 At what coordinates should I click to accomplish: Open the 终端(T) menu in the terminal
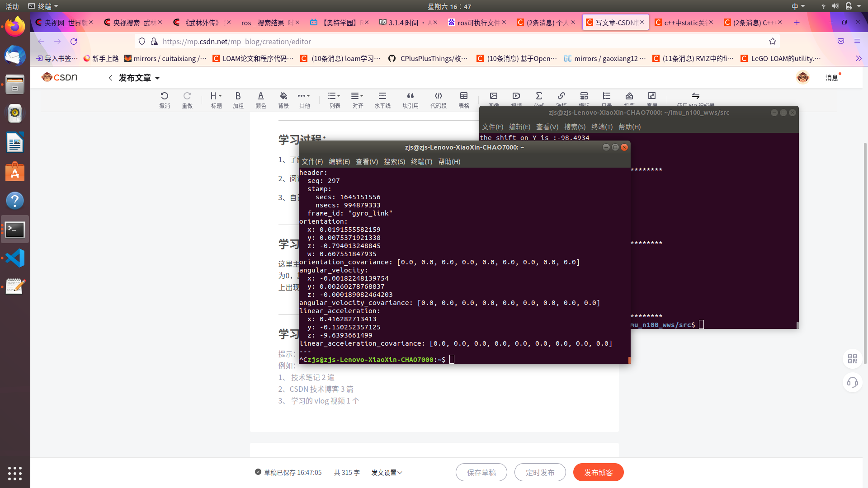point(422,161)
